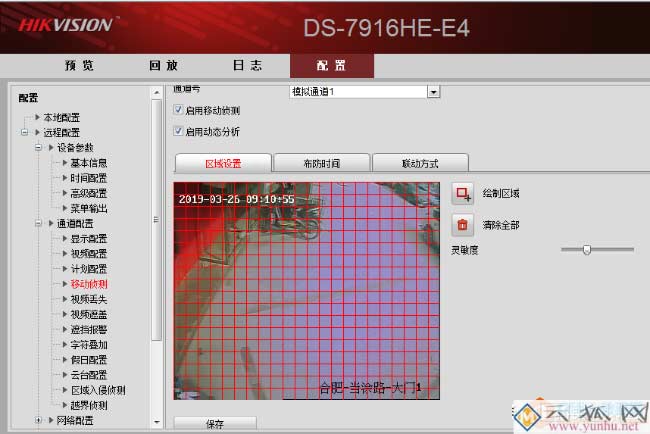Select 区域入侵侦测 in the tree
The image size is (650, 434).
coord(98,390)
